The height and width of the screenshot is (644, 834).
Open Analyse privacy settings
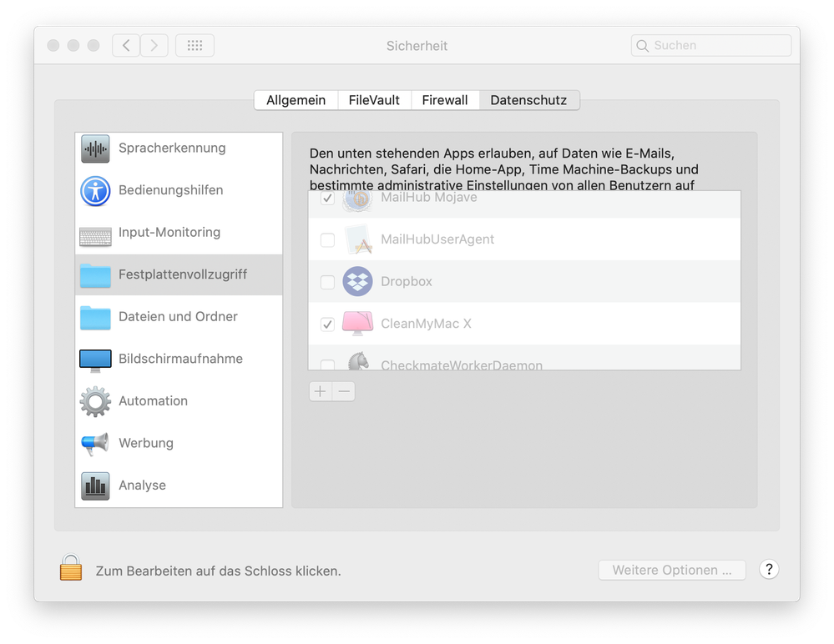point(94,485)
